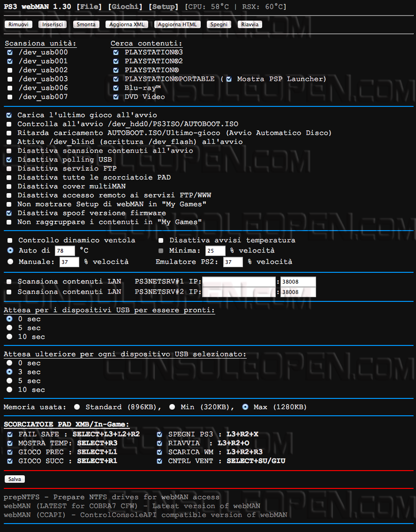Toggle Disattiva servizio FTP checkbox
This screenshot has height=532, width=416.
tap(9, 169)
